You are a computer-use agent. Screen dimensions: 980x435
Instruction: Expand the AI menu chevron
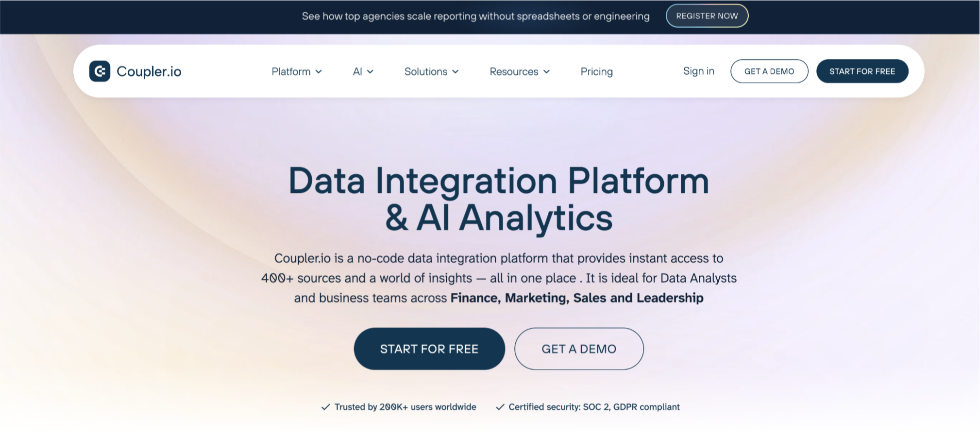click(x=370, y=72)
